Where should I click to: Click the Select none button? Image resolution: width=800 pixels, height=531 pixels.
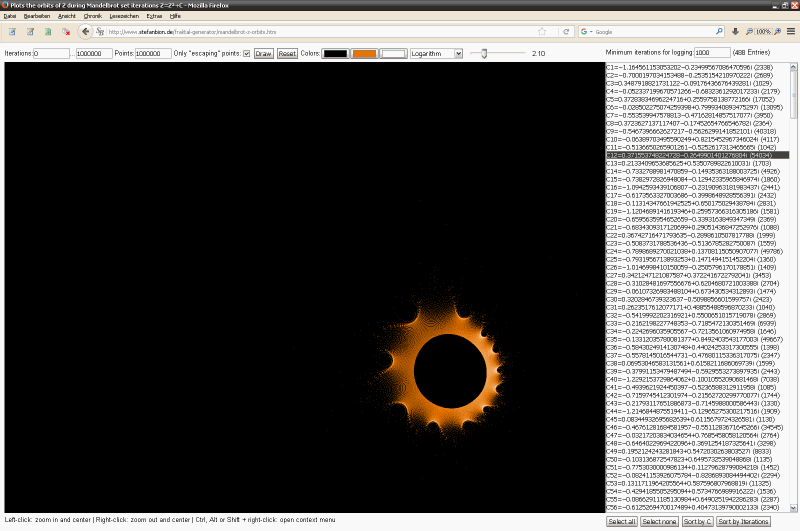click(661, 522)
